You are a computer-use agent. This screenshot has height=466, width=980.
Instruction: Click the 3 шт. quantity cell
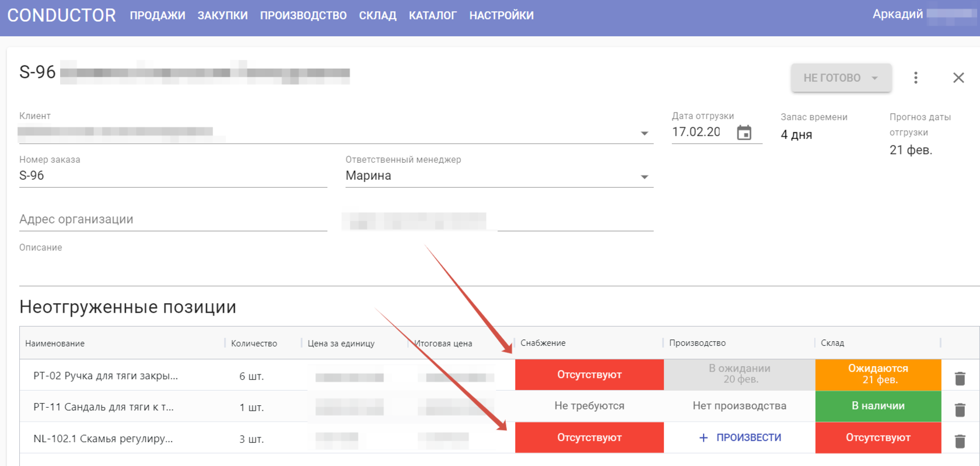[251, 439]
